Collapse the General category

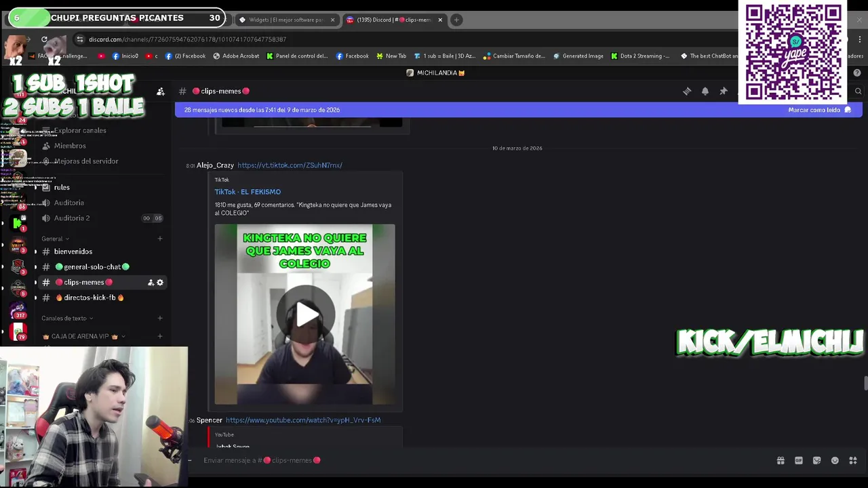(57, 239)
